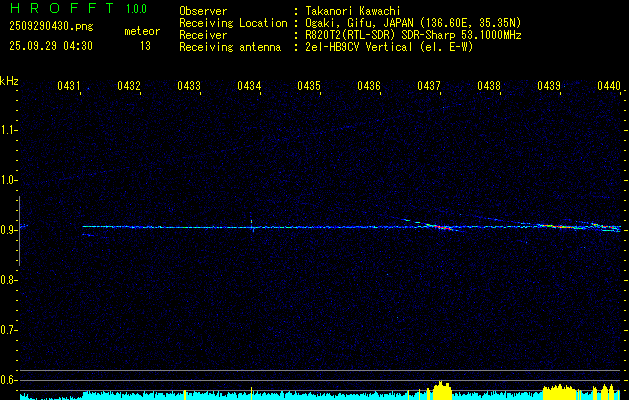
Task: Click the kHz unit label
Action: coord(10,80)
